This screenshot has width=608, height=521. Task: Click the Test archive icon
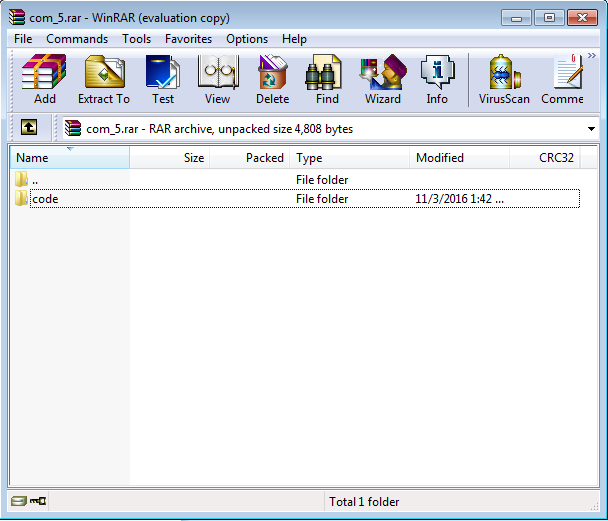coord(162,79)
